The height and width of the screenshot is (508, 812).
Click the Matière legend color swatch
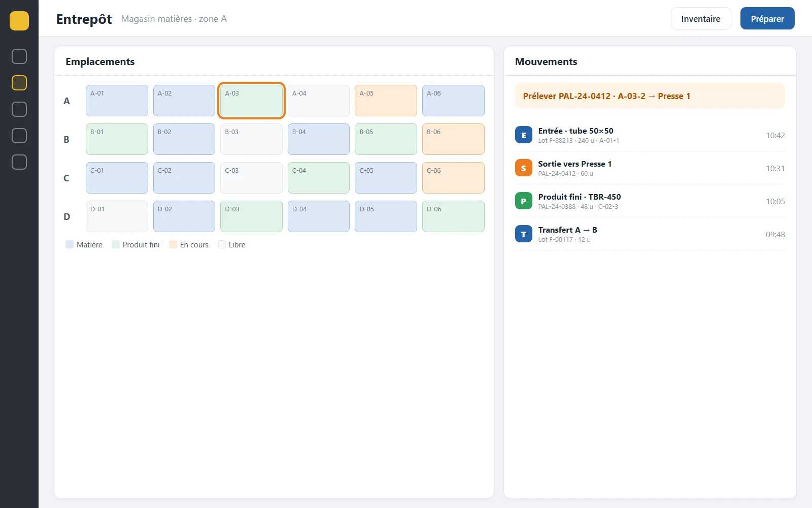pos(70,244)
